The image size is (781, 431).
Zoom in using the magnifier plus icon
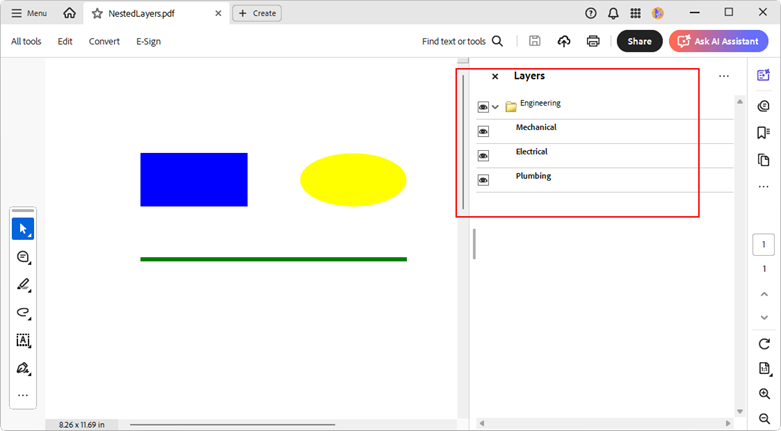click(763, 394)
